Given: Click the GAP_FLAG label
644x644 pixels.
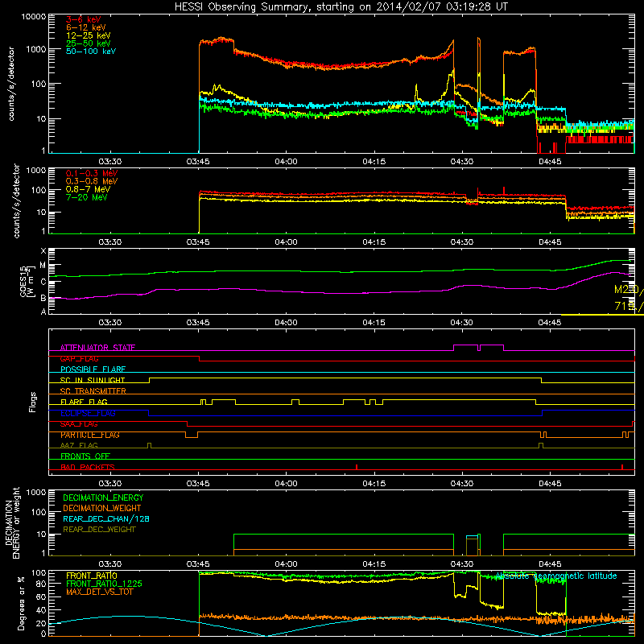Looking at the screenshot, I should click(x=79, y=358).
